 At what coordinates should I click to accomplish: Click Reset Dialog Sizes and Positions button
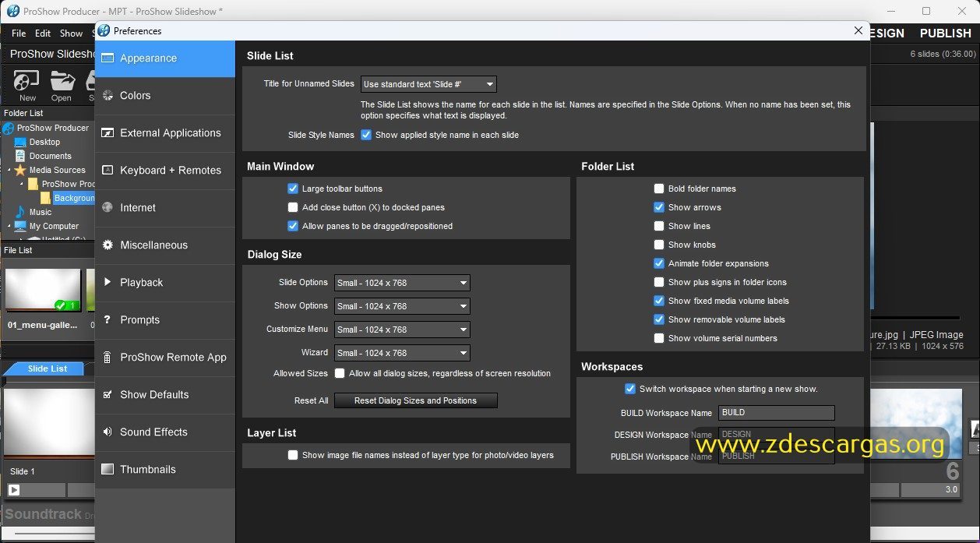[416, 400]
